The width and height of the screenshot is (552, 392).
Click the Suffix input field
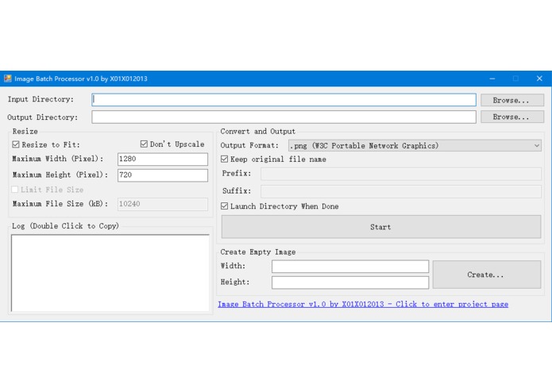click(x=400, y=191)
